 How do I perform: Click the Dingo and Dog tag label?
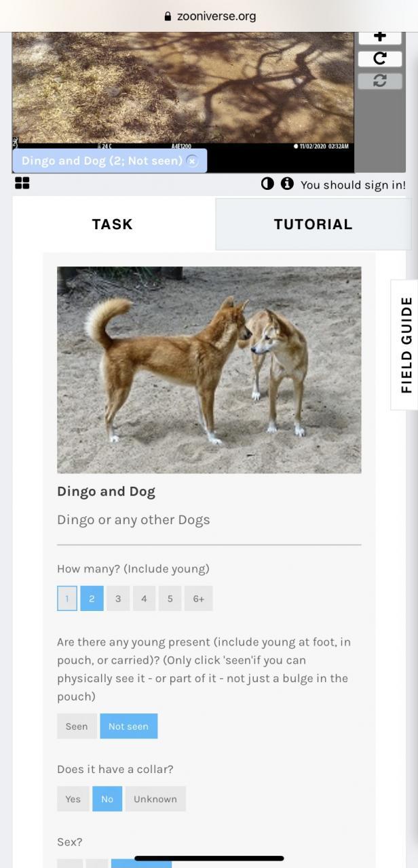(x=102, y=161)
